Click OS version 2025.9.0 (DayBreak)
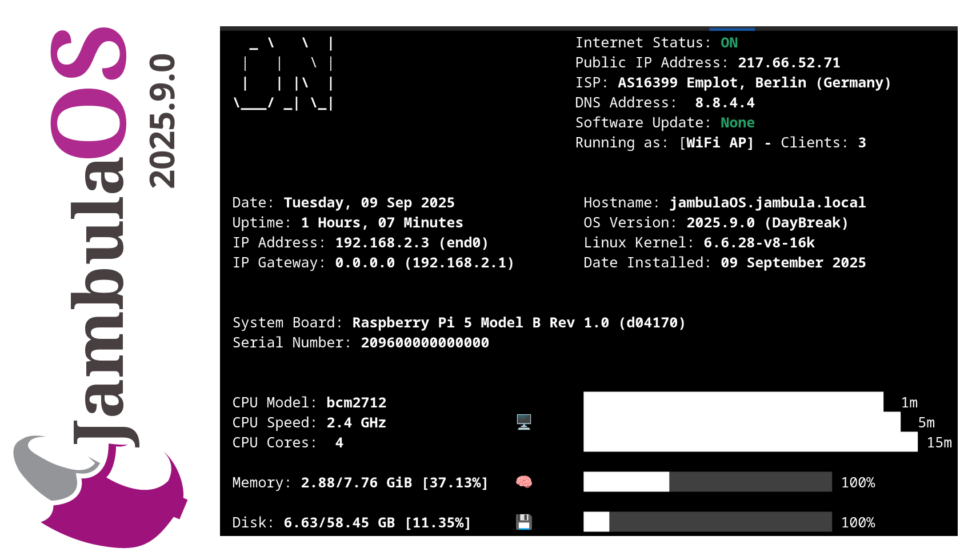The image size is (972, 560). click(x=767, y=223)
